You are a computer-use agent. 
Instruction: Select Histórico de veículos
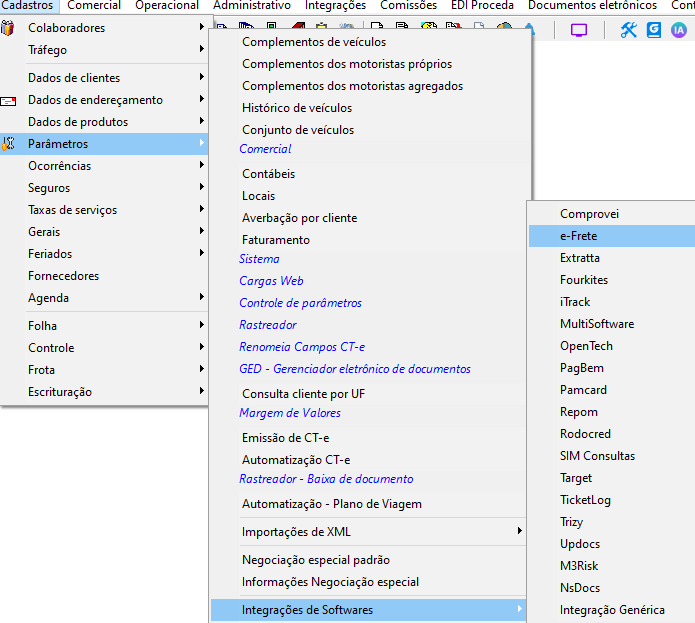pyautogui.click(x=297, y=108)
